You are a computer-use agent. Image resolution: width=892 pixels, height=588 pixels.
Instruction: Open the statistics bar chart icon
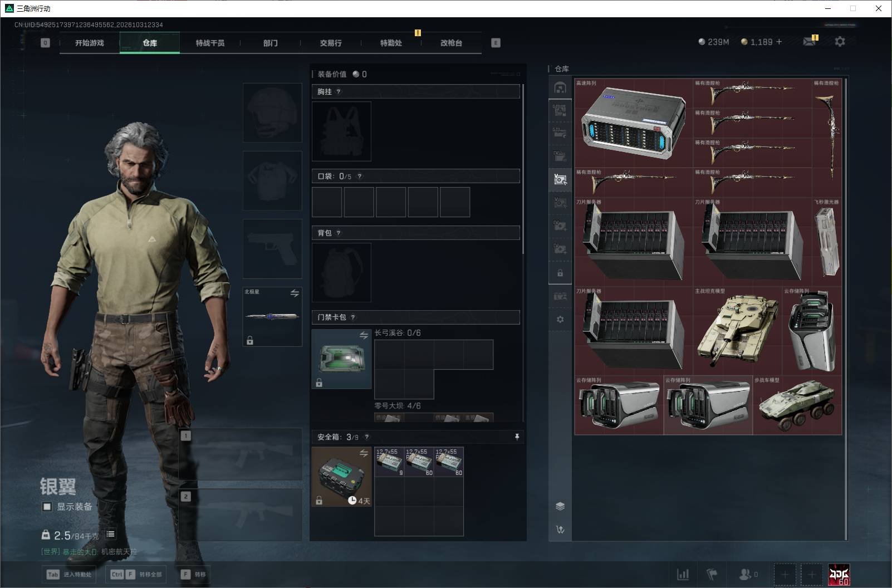coord(683,574)
